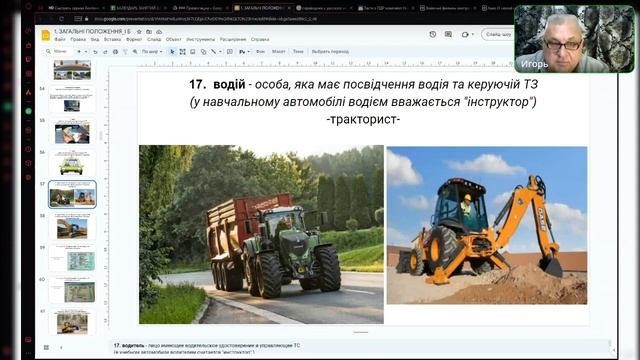Click the Игорь video participant tile

point(574,39)
